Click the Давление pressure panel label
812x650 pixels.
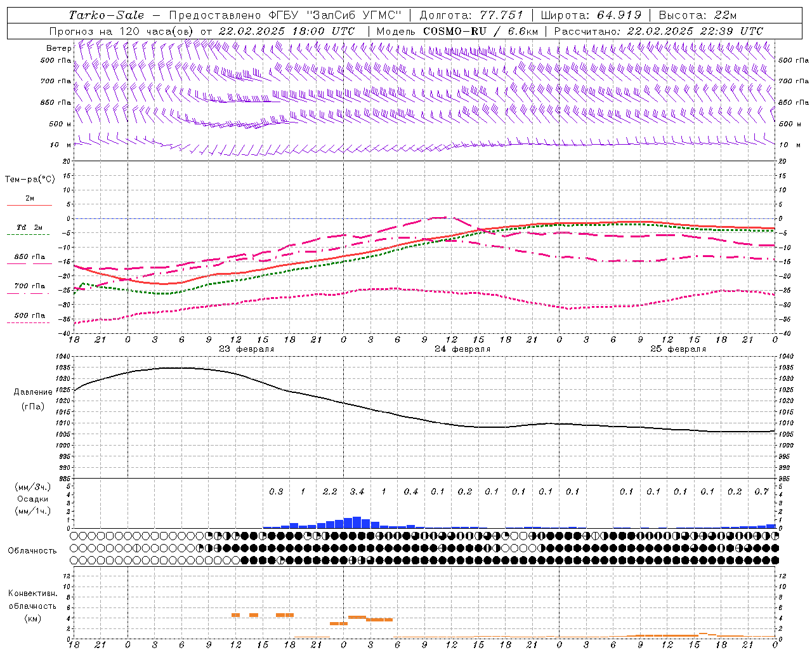(33, 392)
